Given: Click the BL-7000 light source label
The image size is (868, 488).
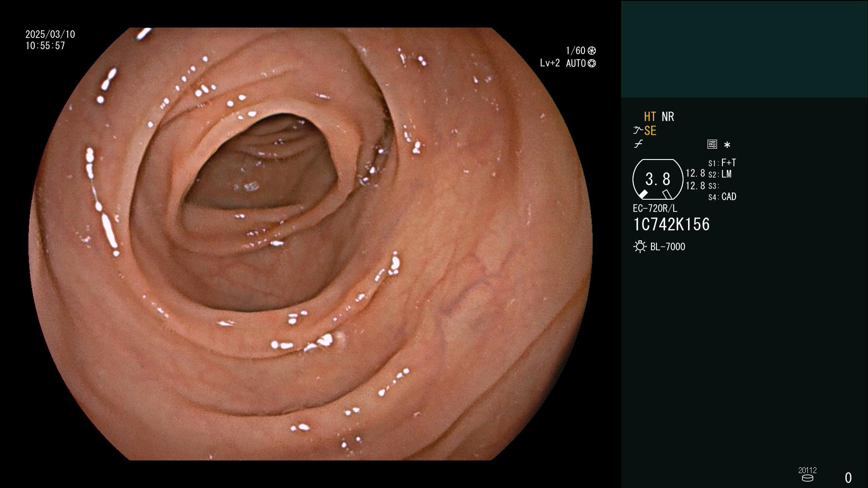Looking at the screenshot, I should tap(668, 247).
